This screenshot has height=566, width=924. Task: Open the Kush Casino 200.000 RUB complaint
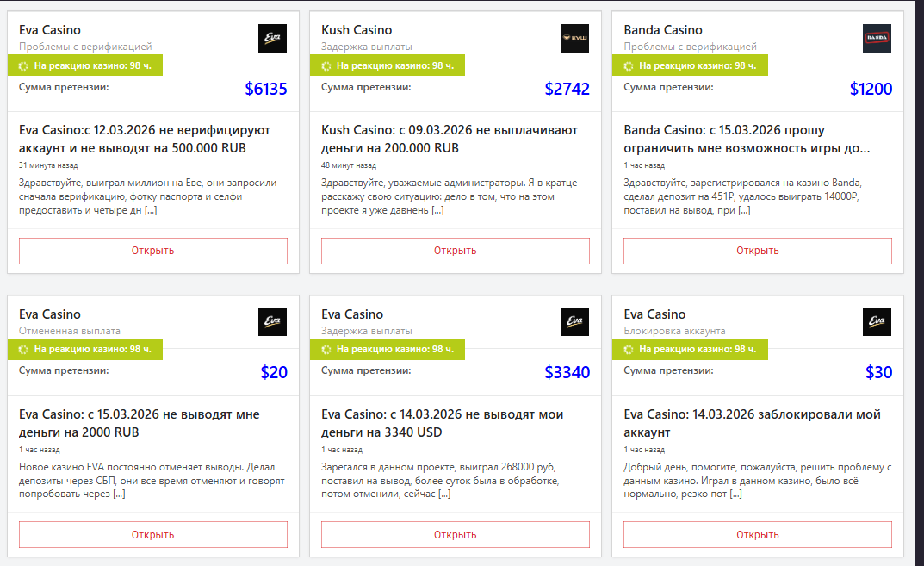(455, 251)
